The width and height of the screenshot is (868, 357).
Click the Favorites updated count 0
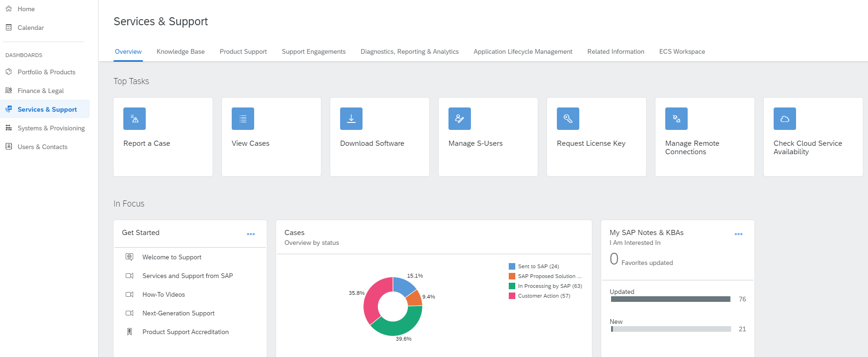pyautogui.click(x=614, y=259)
